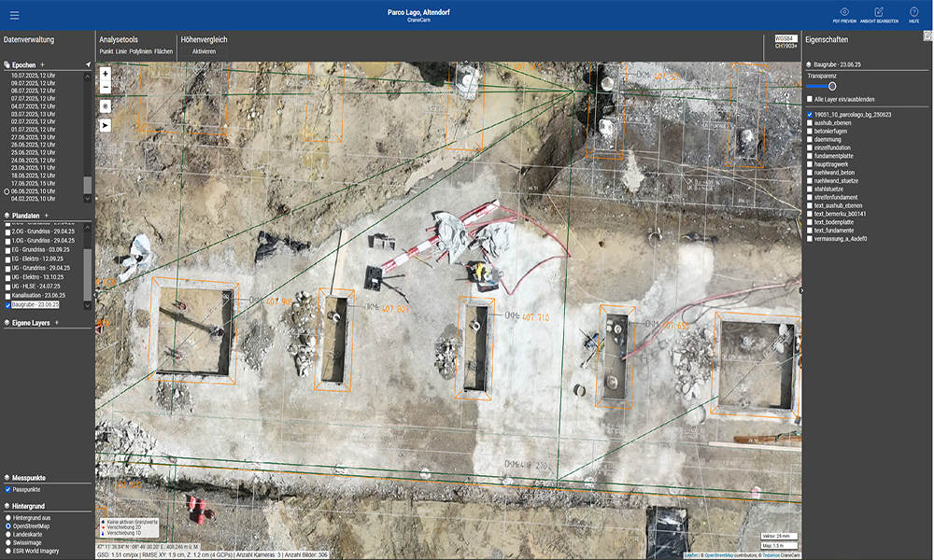
Task: Open the hamburger menu
Action: [x=14, y=16]
